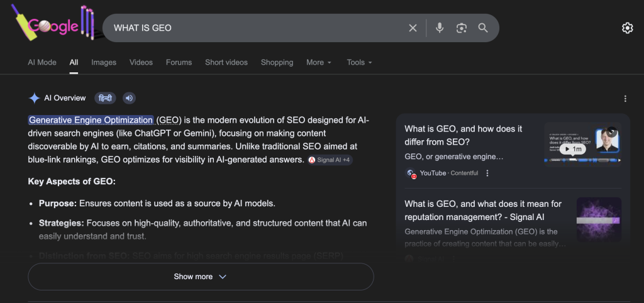This screenshot has height=303, width=644.
Task: Clear the search box with the X icon
Action: coord(413,28)
